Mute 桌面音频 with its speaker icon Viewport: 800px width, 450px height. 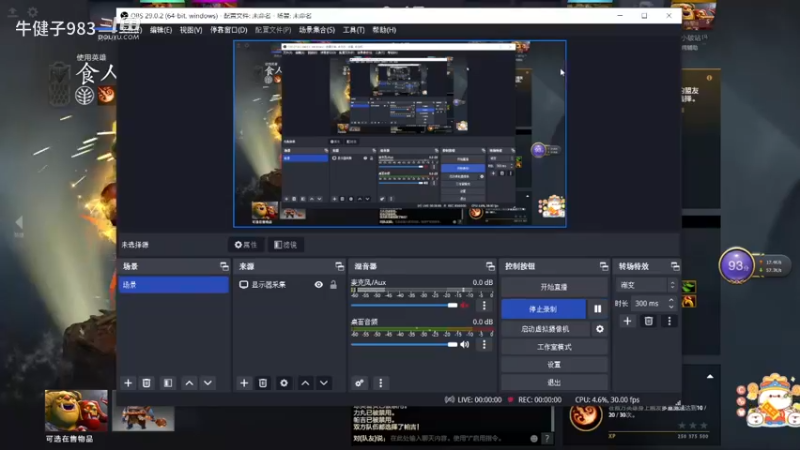(464, 344)
